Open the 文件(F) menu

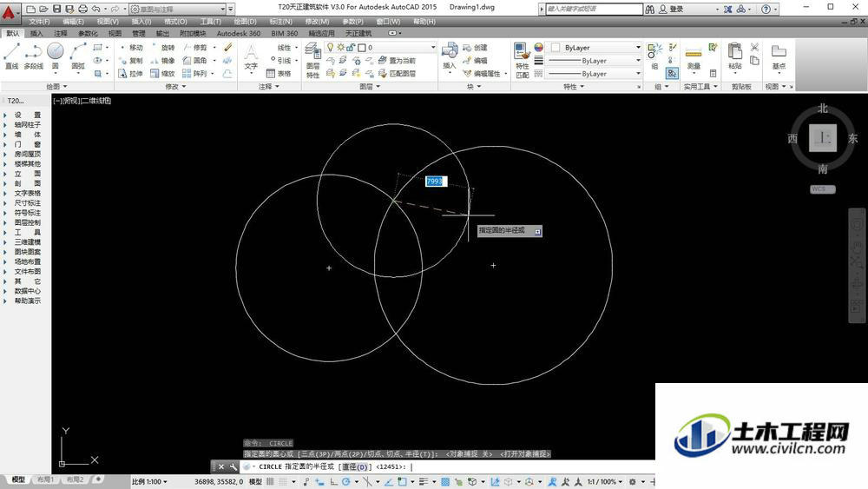[39, 22]
